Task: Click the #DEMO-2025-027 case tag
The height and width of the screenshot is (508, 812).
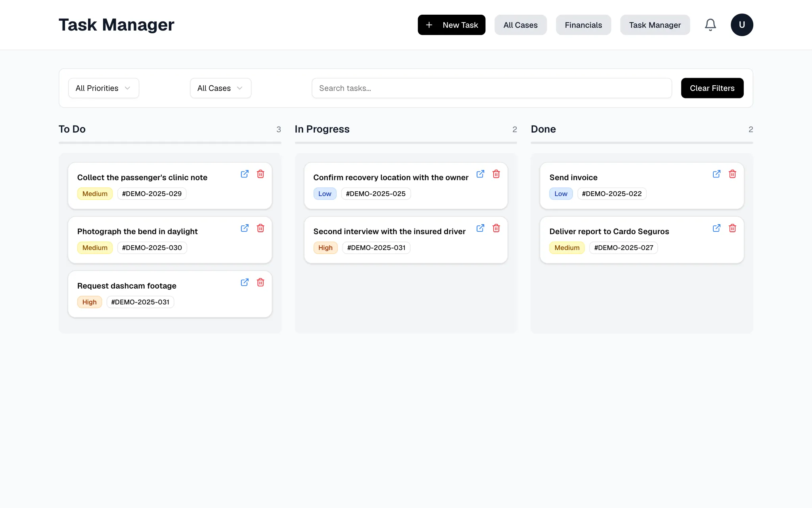Action: 624,248
